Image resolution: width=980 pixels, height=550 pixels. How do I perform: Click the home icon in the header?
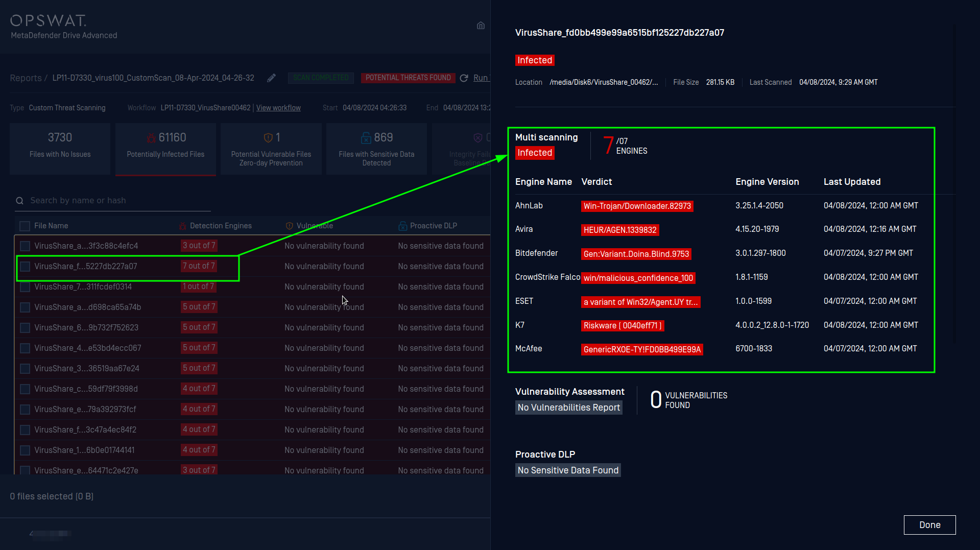pos(481,26)
